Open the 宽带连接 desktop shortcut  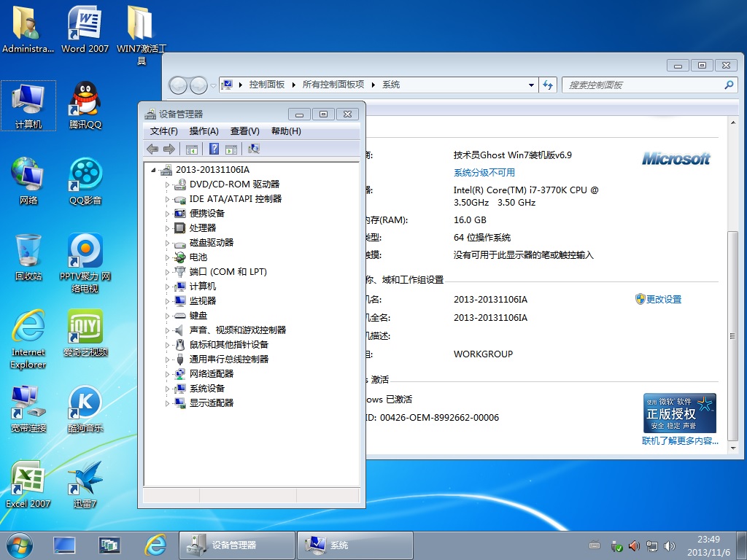[28, 409]
